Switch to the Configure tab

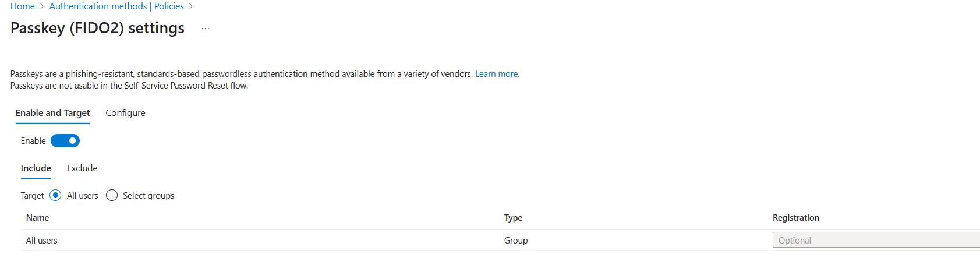(125, 113)
